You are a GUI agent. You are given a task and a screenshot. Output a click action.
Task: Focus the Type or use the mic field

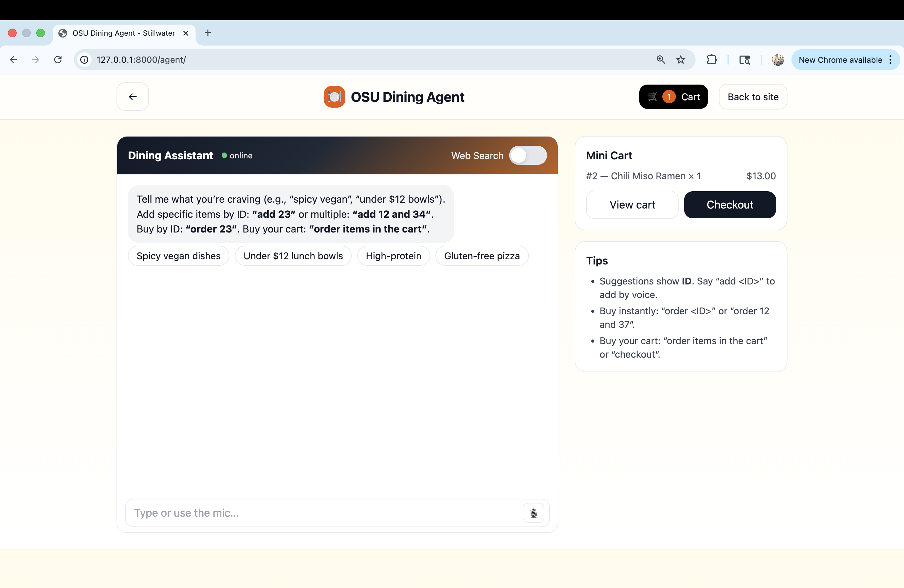click(x=323, y=513)
